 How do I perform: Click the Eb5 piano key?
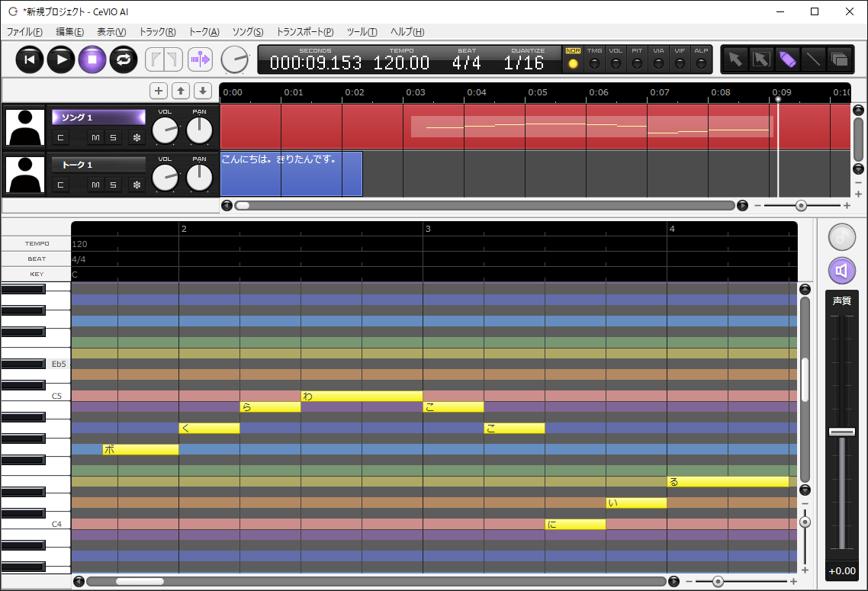[23, 364]
